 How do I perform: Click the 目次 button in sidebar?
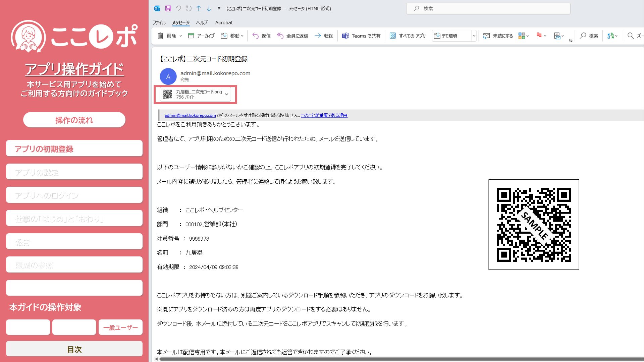(74, 349)
